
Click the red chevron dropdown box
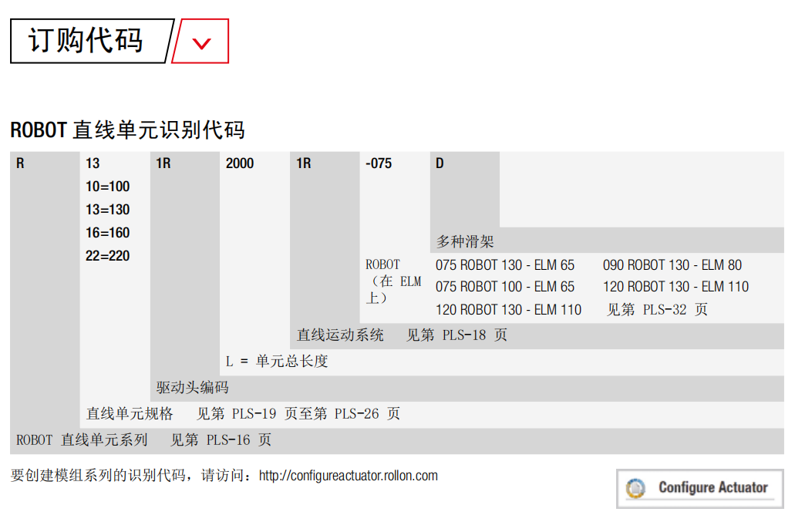coord(200,42)
